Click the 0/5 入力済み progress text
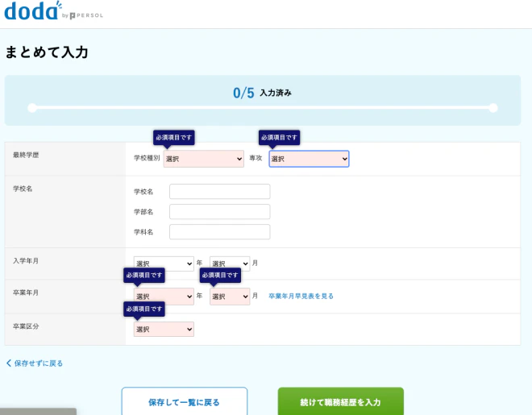Screen dimensions: 532x415 click(262, 93)
